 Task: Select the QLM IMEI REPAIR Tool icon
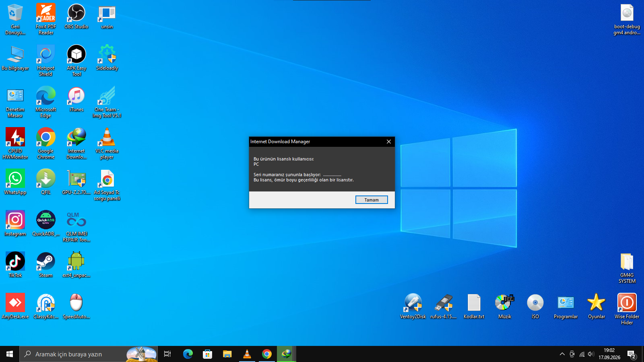(x=76, y=226)
